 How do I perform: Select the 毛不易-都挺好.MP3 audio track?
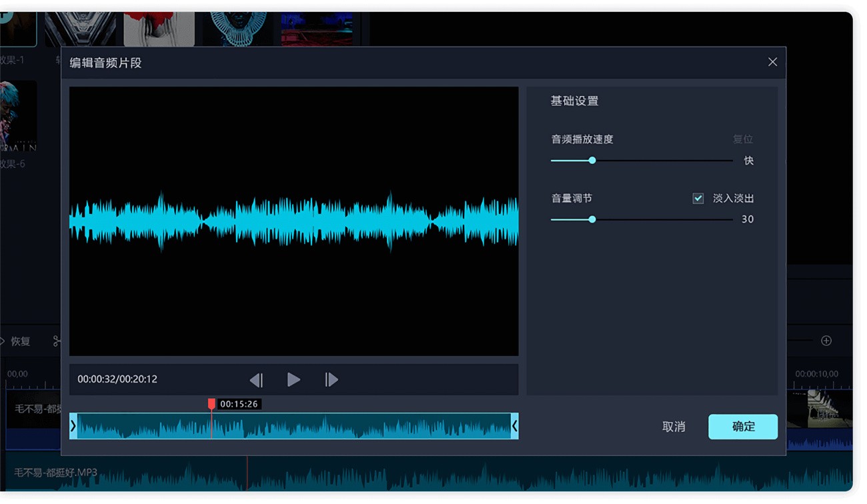click(x=56, y=473)
